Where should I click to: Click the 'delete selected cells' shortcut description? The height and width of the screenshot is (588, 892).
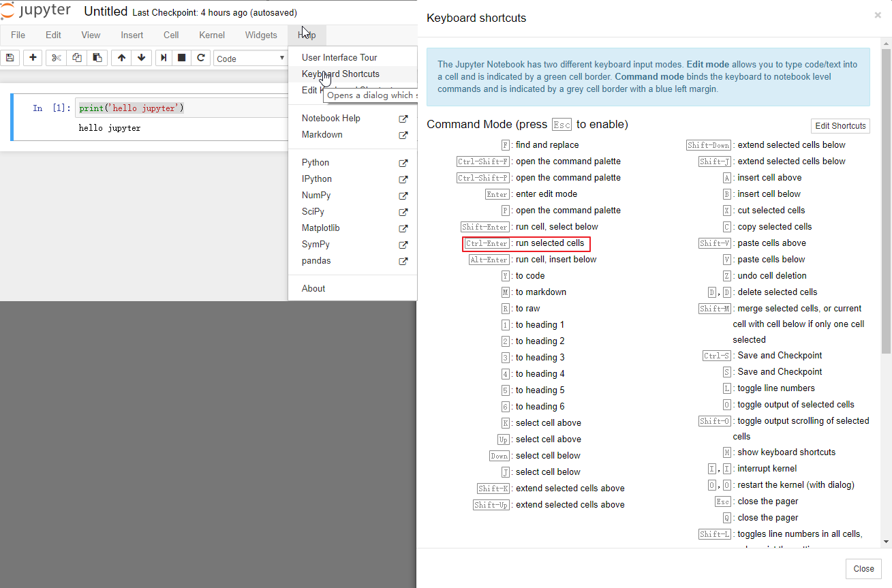[x=778, y=292]
